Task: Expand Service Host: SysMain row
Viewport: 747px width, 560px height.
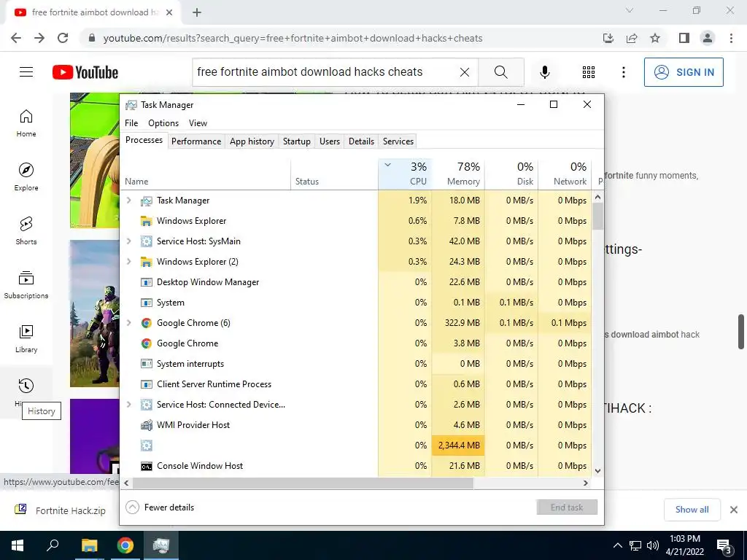Action: pos(128,241)
